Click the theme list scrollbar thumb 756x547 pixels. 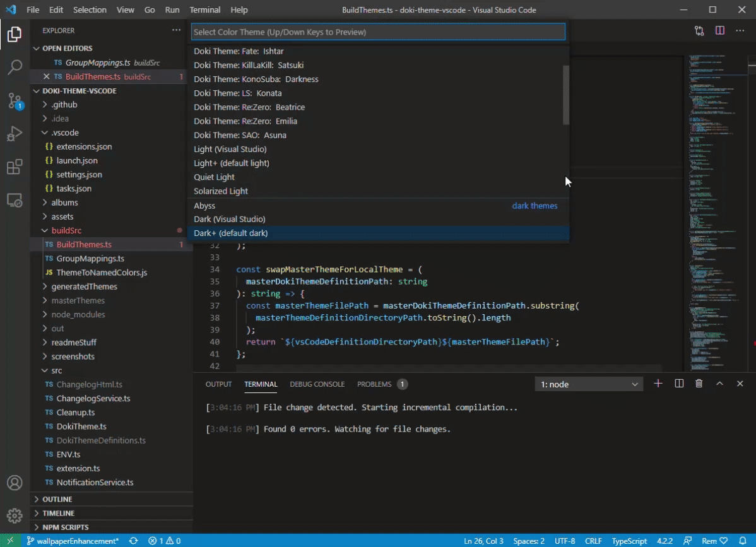566,95
